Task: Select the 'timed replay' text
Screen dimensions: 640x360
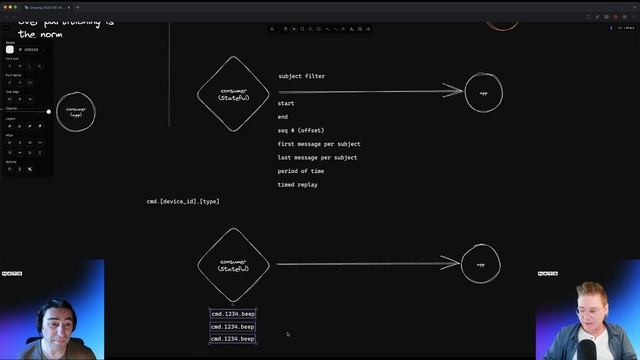Action: click(298, 184)
